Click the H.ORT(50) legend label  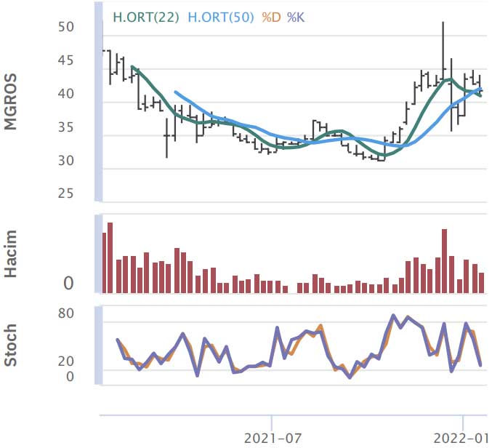tap(221, 17)
